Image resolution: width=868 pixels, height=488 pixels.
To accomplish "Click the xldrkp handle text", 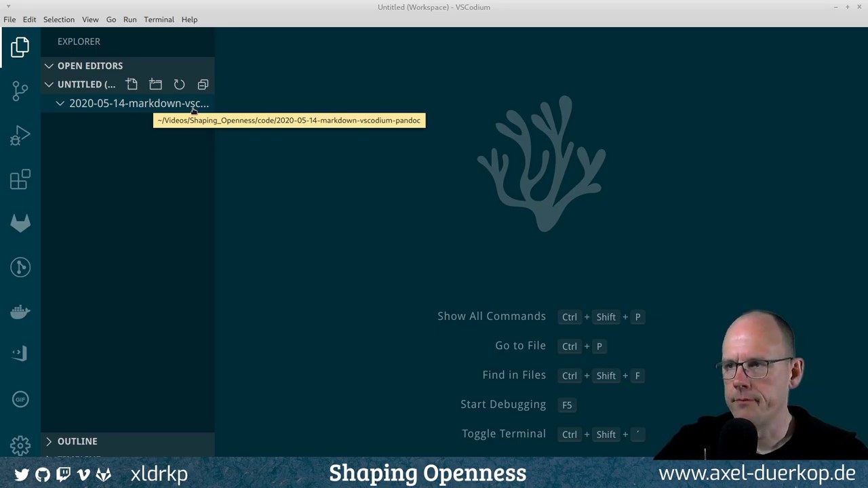I will pos(159,474).
